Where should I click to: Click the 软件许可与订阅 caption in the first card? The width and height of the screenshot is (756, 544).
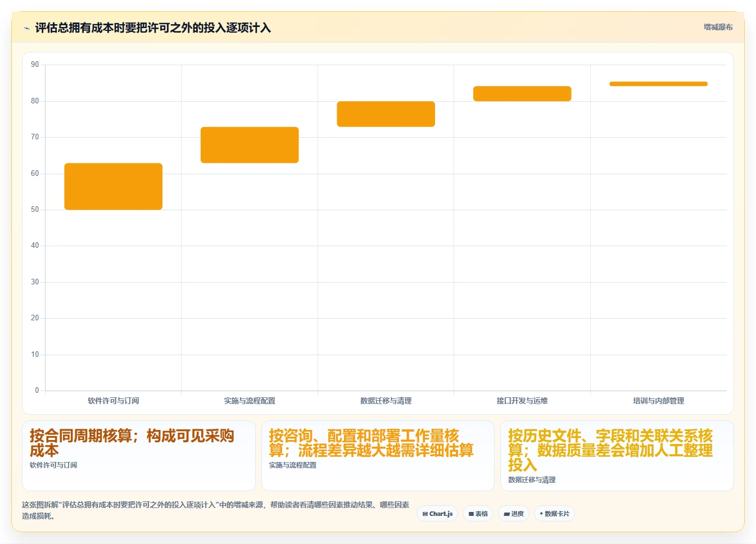[53, 465]
